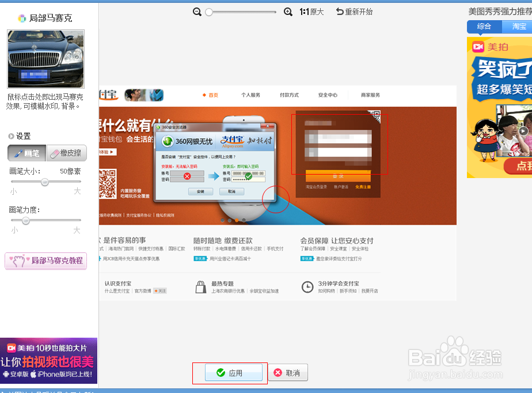532x393 pixels.
Task: Click the 应用 apply button
Action: click(234, 373)
